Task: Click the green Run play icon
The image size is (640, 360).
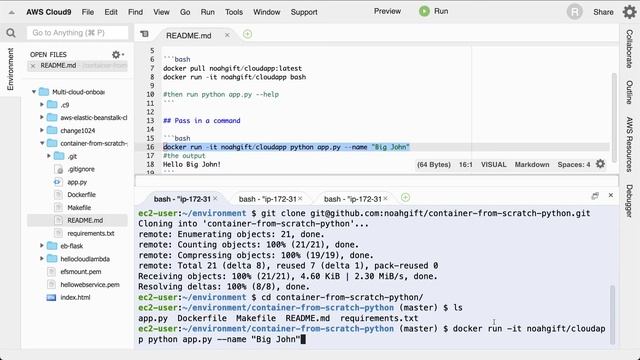Action: (x=424, y=11)
